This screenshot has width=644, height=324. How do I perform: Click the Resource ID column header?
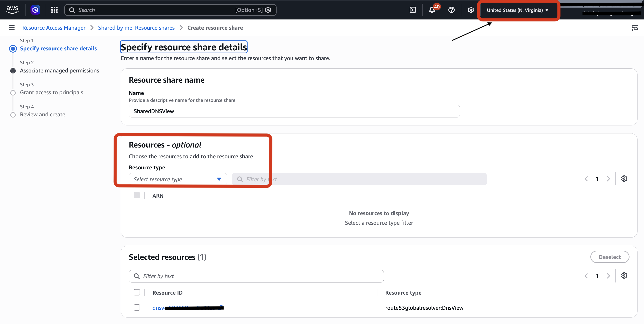click(167, 292)
